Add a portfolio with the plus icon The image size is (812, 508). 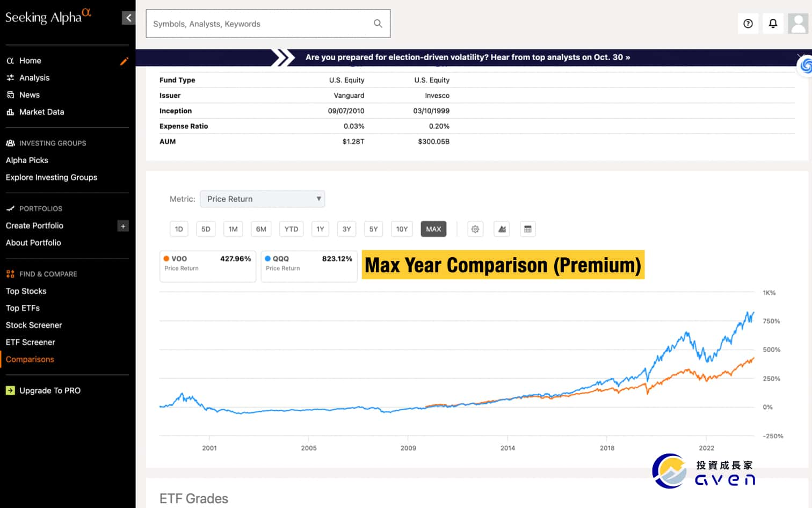point(123,226)
